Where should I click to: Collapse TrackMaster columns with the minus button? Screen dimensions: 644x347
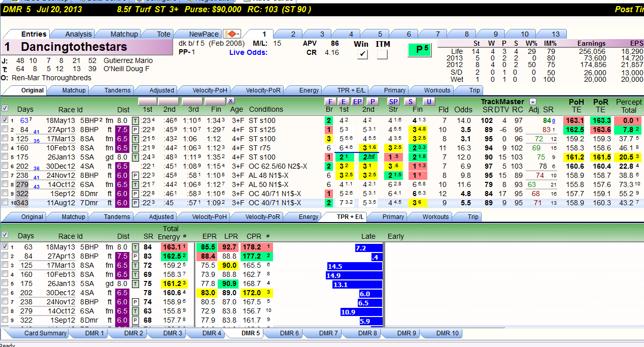(532, 102)
